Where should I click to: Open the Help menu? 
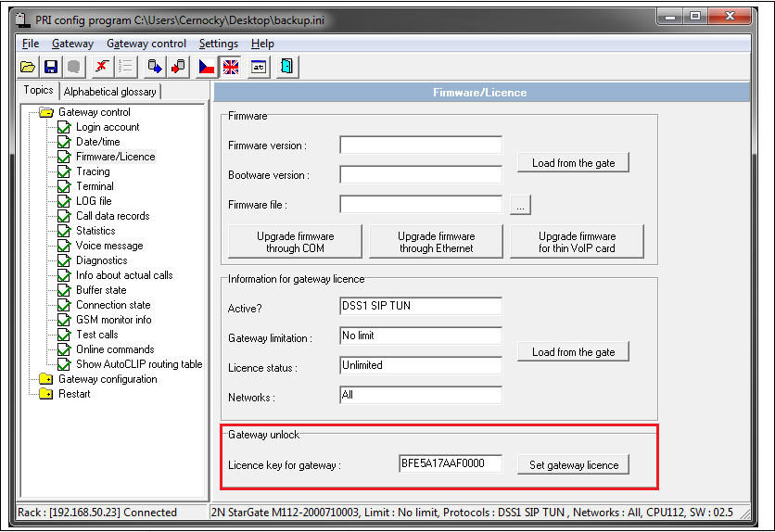(262, 44)
